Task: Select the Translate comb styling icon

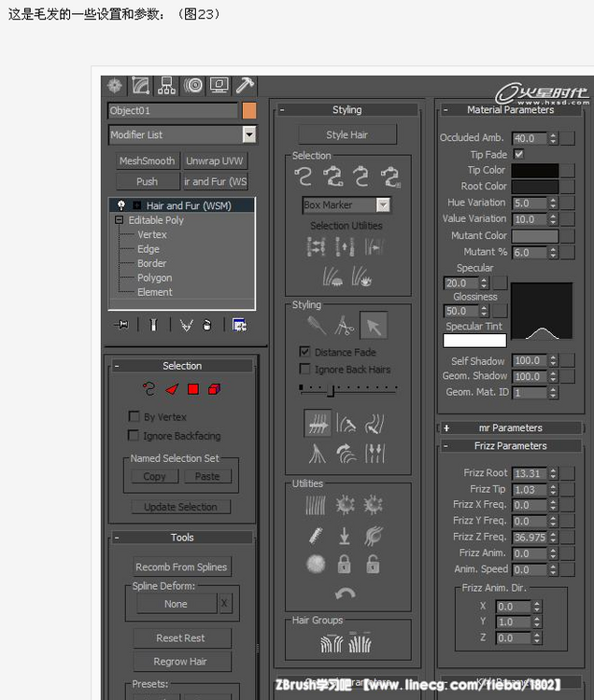Action: point(318,423)
